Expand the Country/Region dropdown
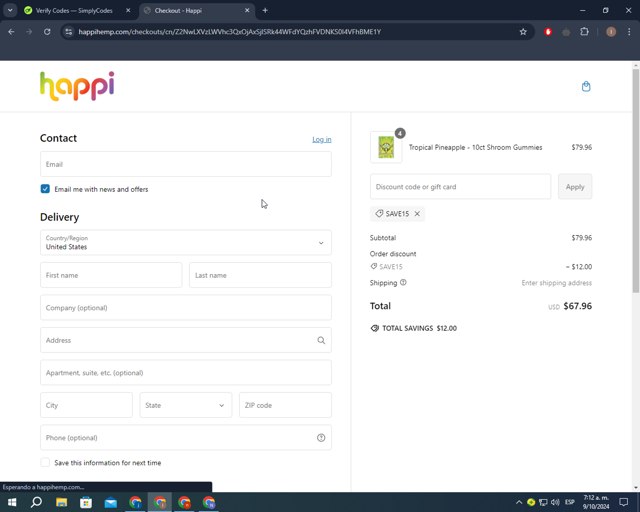 click(186, 243)
